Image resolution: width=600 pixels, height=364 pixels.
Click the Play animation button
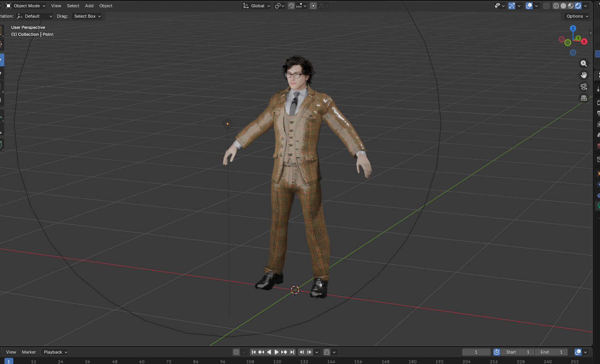tap(276, 352)
